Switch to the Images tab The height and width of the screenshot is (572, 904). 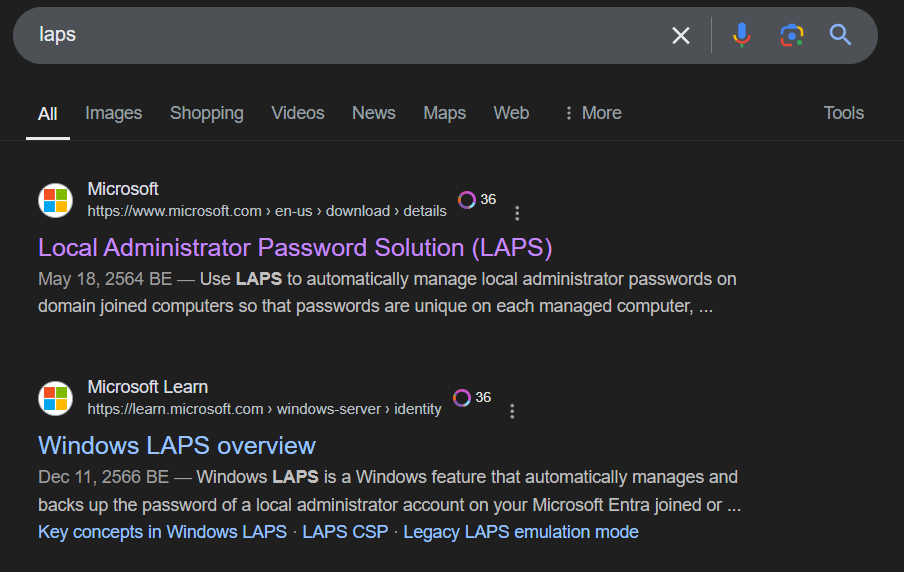[114, 113]
